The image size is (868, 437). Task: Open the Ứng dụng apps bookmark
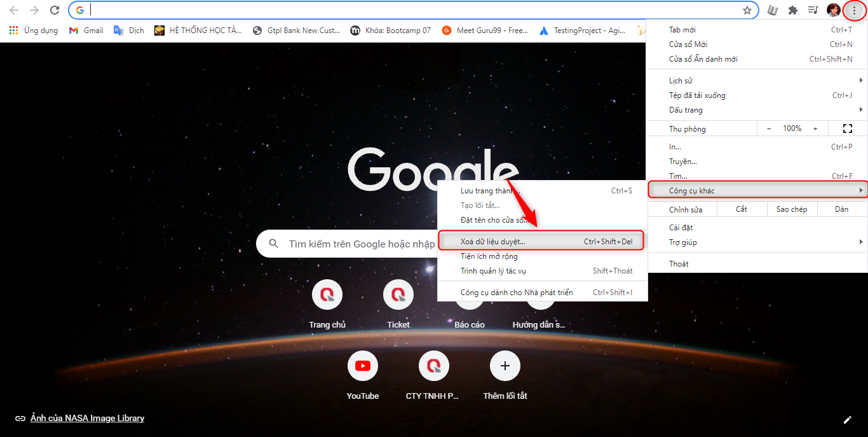click(33, 30)
